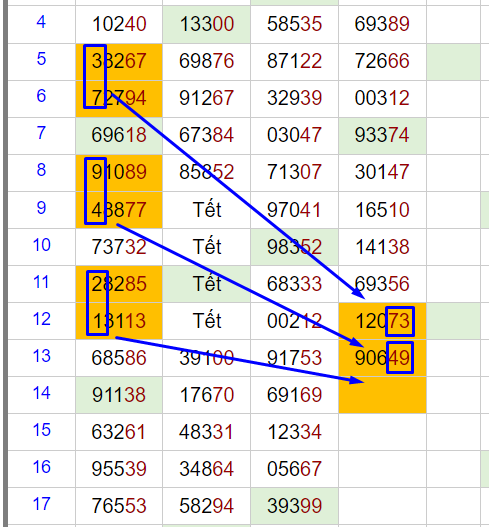
Task: Click the cell containing 76553
Action: (119, 506)
